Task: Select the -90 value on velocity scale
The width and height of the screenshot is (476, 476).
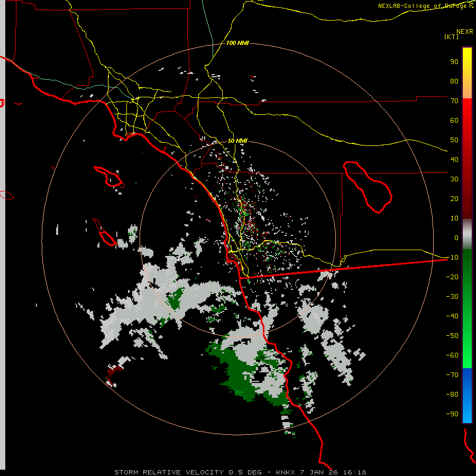Action: click(x=452, y=414)
